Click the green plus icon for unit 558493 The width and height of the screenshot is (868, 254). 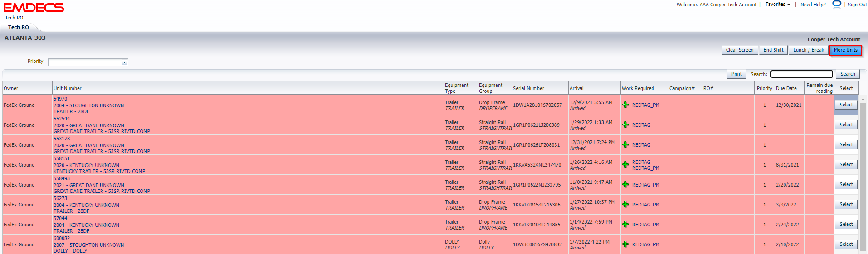point(625,185)
